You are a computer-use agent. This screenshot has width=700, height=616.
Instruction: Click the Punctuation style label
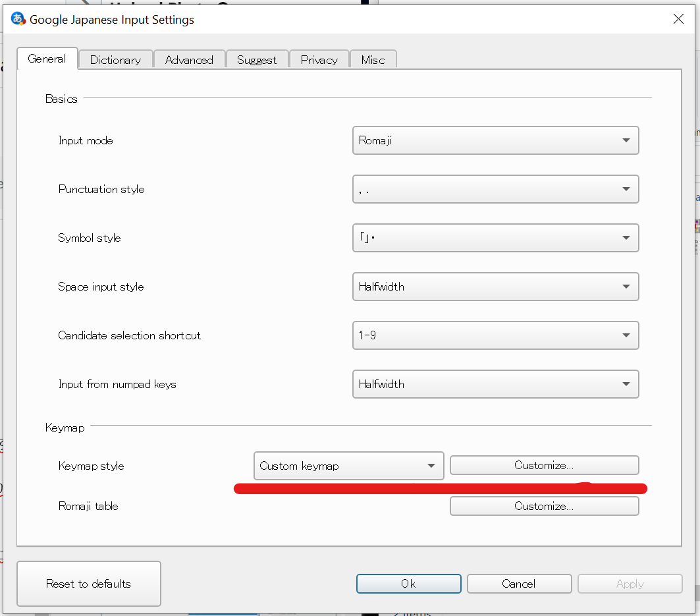101,189
